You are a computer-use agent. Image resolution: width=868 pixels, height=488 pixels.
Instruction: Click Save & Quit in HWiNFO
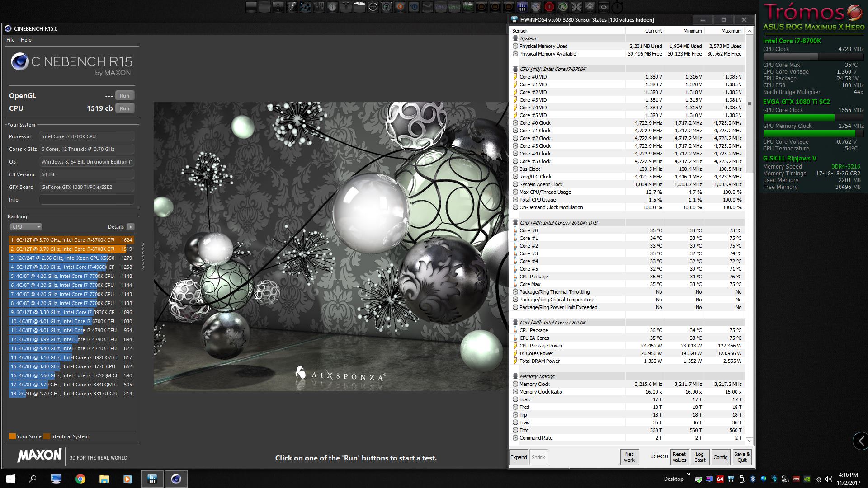(x=742, y=457)
